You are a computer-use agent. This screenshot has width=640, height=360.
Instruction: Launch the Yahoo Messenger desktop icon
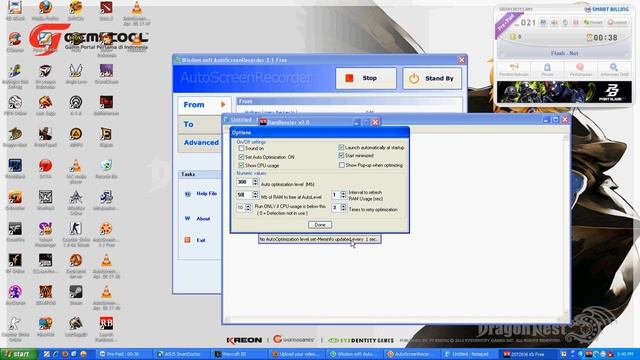tap(45, 229)
